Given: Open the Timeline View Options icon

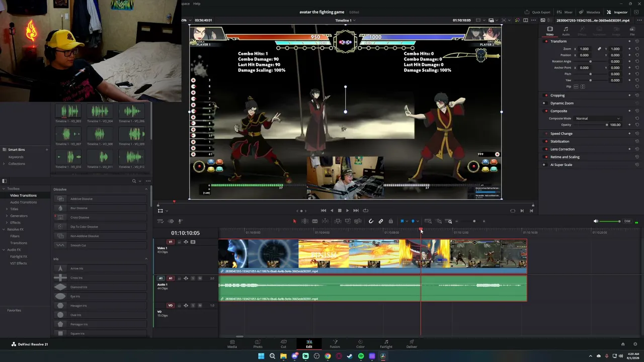Looking at the screenshot, I should coord(160,221).
